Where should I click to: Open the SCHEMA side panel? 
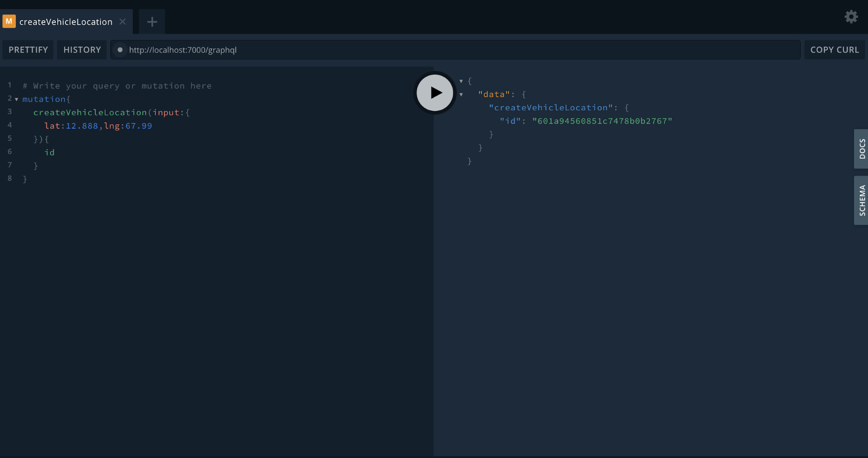click(x=861, y=200)
